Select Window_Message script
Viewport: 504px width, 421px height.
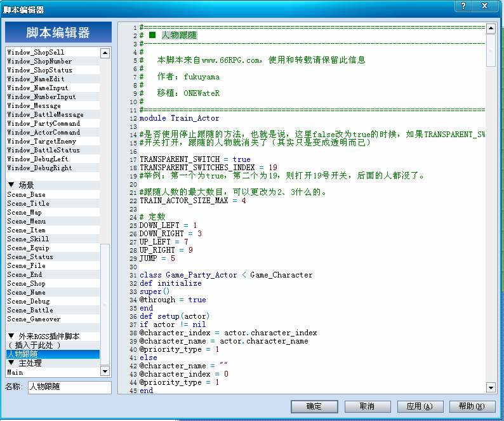(x=53, y=106)
